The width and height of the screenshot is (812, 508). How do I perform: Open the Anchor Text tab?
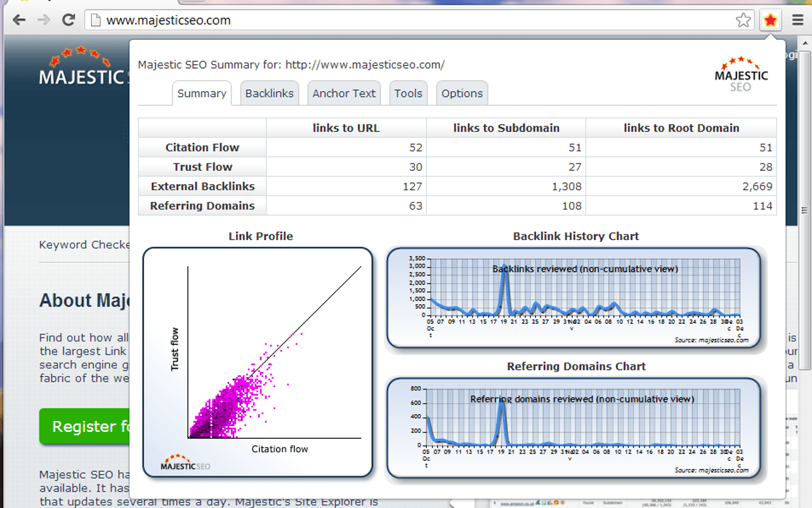click(344, 93)
